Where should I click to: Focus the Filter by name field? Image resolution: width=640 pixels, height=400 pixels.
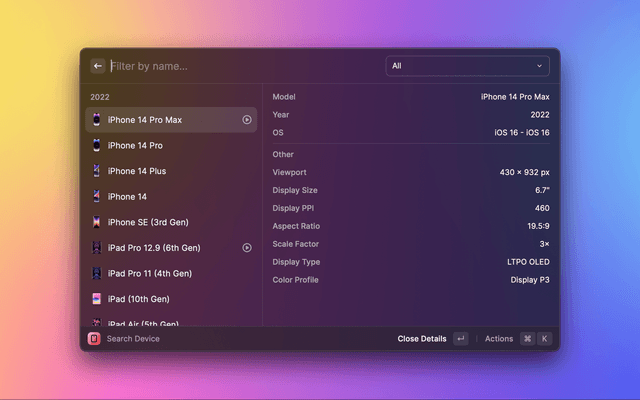(240, 66)
